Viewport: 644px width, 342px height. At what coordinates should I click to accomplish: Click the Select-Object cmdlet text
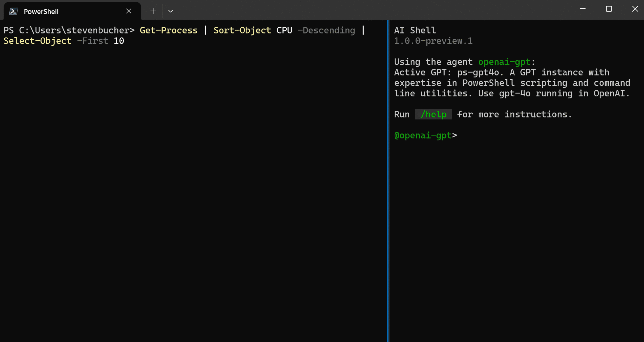point(37,41)
